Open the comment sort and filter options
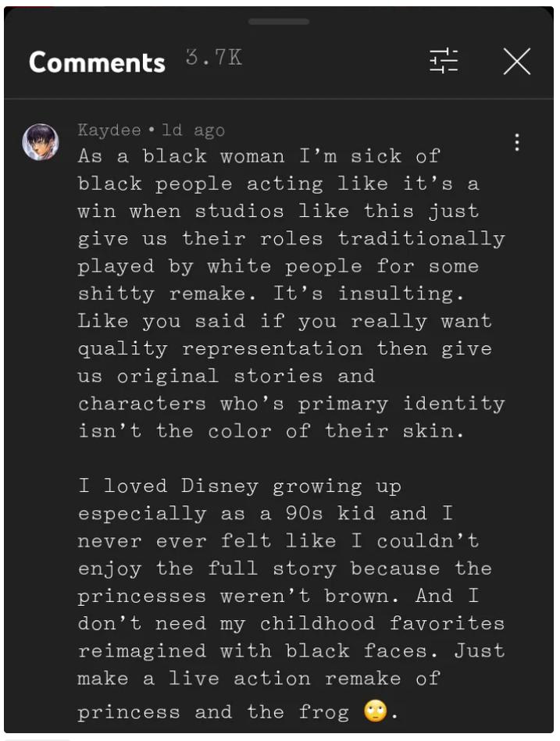 pyautogui.click(x=444, y=61)
